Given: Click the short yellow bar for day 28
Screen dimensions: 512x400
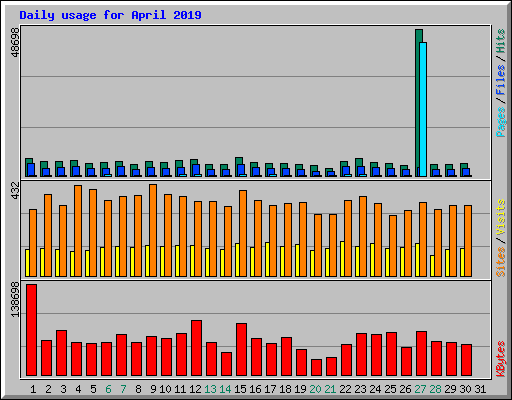Looking at the screenshot, I should 432,266.
